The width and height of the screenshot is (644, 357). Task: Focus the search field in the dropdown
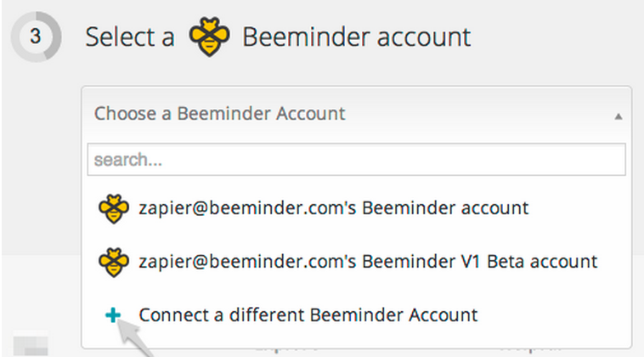tap(356, 160)
